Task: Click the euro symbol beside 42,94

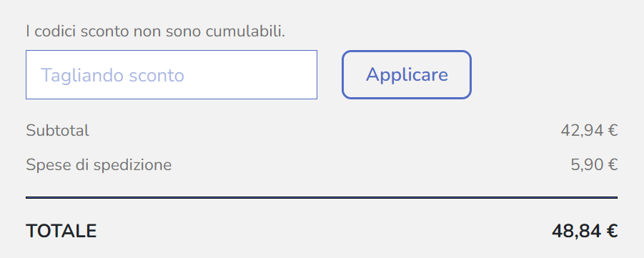Action: [613, 131]
